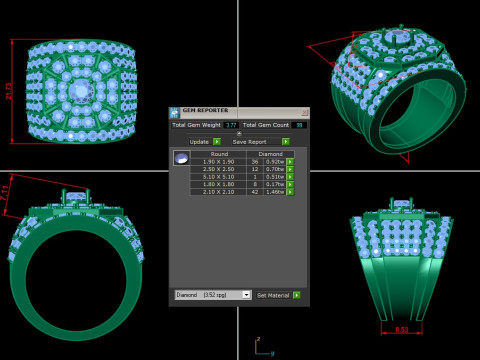Image resolution: width=480 pixels, height=360 pixels.
Task: Click the green arrow next to Update
Action: pos(217,142)
